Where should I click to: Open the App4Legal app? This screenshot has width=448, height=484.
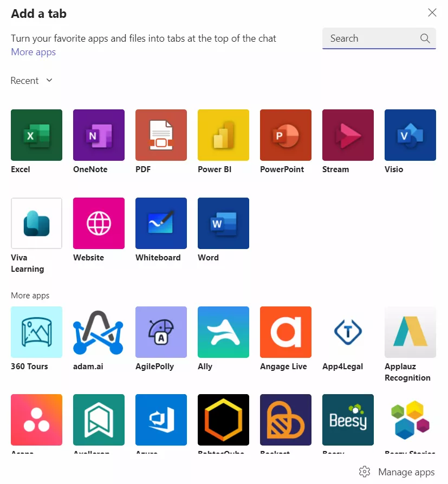coord(348,332)
